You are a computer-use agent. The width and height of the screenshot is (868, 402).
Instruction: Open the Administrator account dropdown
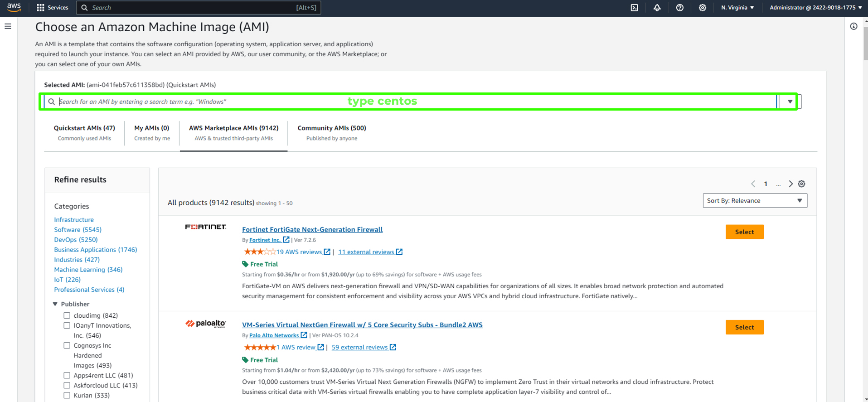(816, 8)
